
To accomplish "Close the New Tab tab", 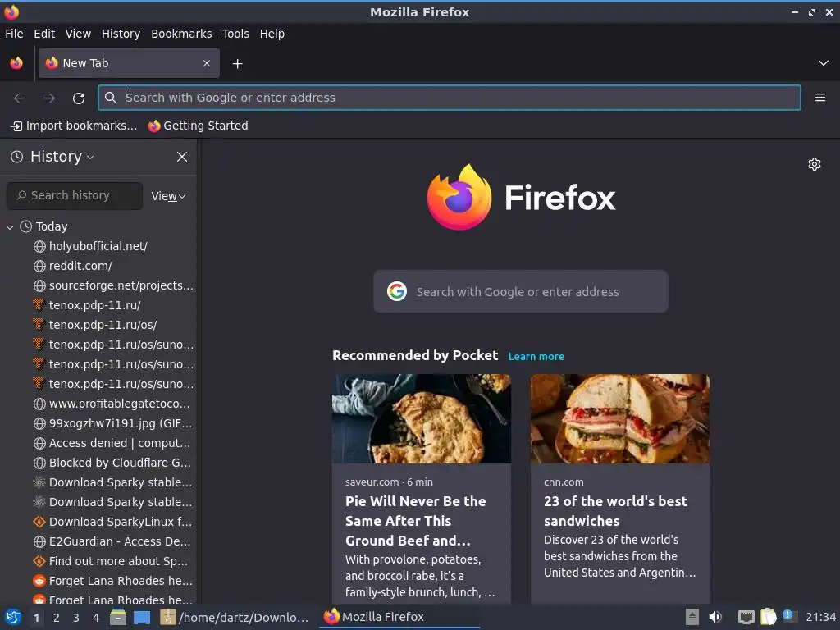I will pyautogui.click(x=207, y=63).
